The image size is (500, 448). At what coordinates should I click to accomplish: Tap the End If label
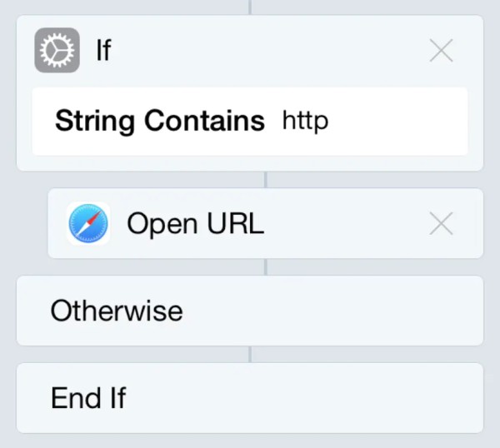pos(88,398)
